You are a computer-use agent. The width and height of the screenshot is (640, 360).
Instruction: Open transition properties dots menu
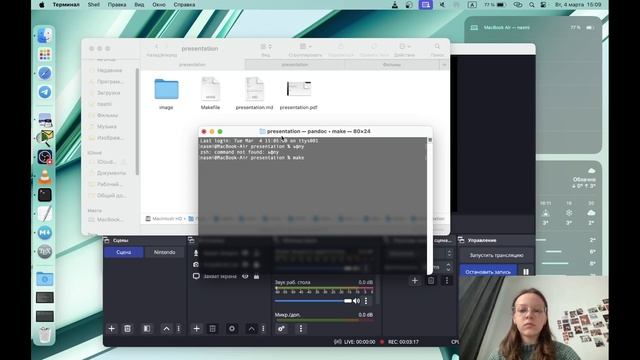pyautogui.click(x=447, y=280)
